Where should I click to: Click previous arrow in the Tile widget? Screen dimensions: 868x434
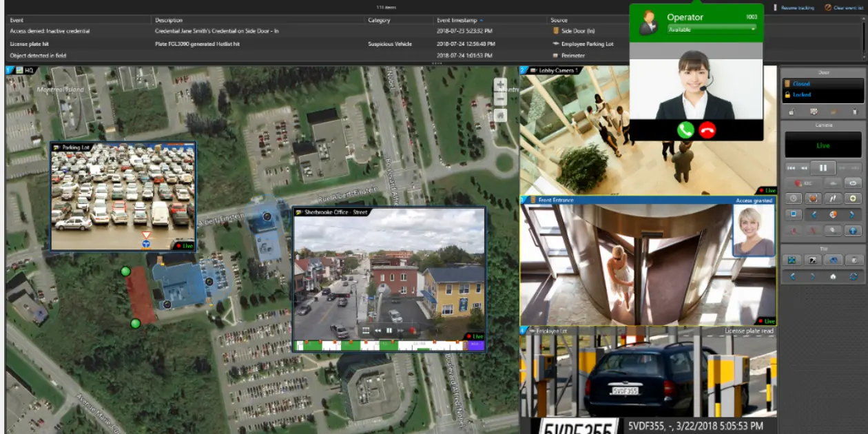point(792,276)
